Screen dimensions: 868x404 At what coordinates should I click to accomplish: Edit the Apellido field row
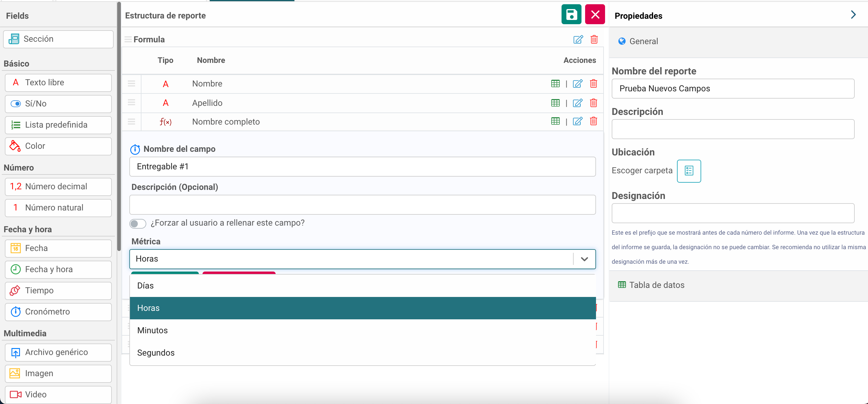tap(578, 103)
